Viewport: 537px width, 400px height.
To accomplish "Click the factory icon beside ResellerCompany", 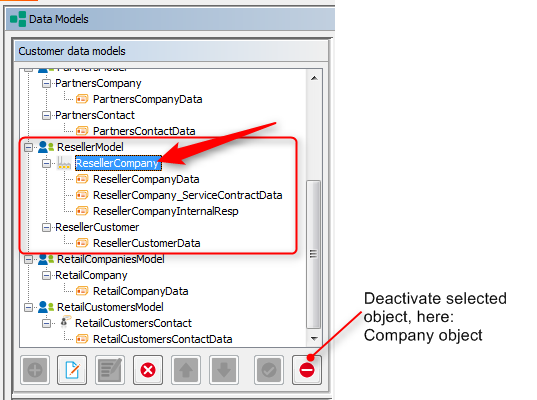I will point(64,163).
